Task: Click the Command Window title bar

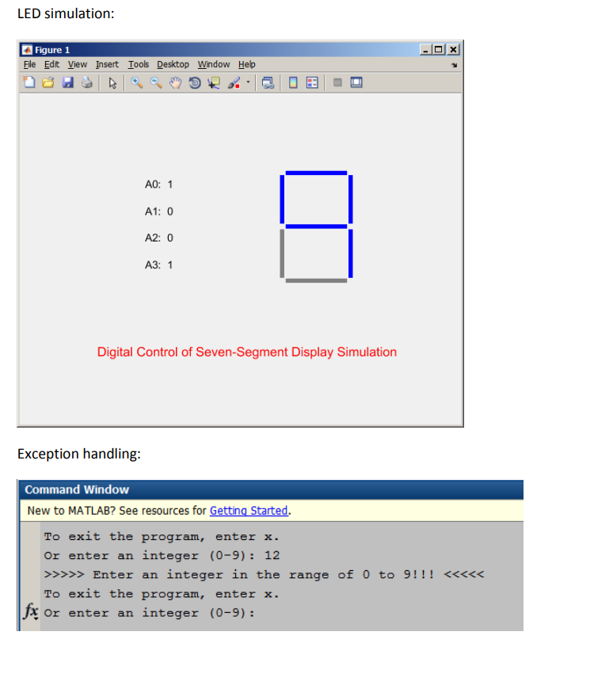Action: pos(271,489)
